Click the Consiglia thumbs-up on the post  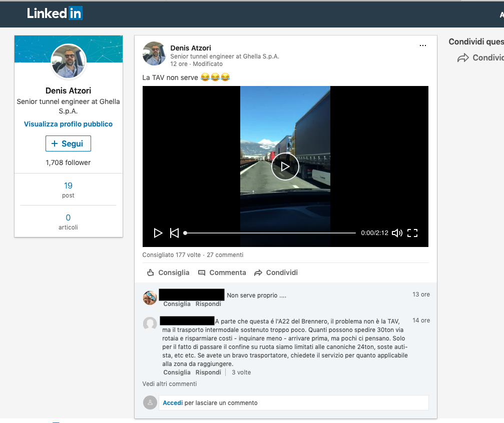[168, 272]
